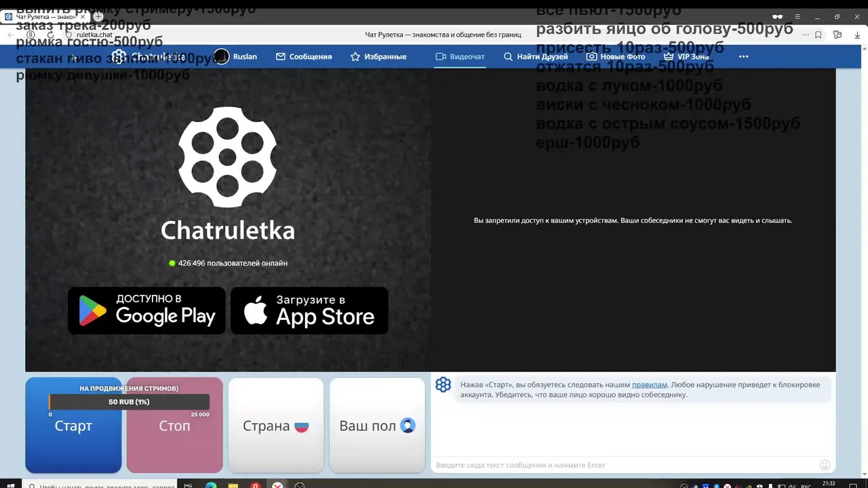Open the Страна country selector
The height and width of the screenshot is (488, 868).
(x=275, y=425)
